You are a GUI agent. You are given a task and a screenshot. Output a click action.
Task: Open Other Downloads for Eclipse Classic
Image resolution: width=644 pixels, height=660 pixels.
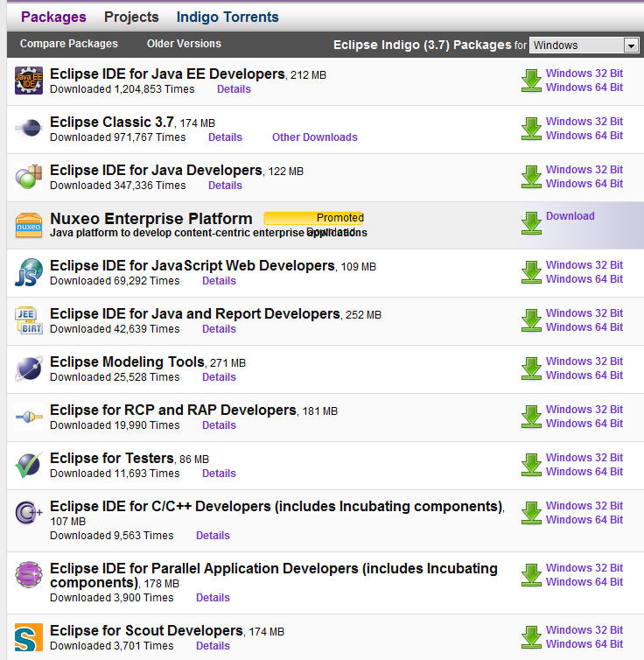point(315,137)
